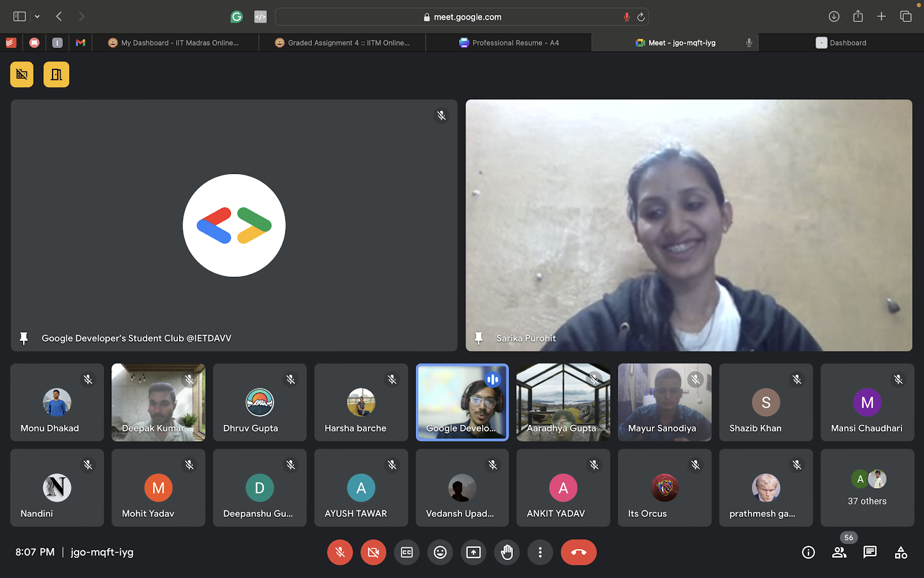Image resolution: width=924 pixels, height=578 pixels.
Task: Select the speaking Google Develo... tile
Action: [462, 402]
